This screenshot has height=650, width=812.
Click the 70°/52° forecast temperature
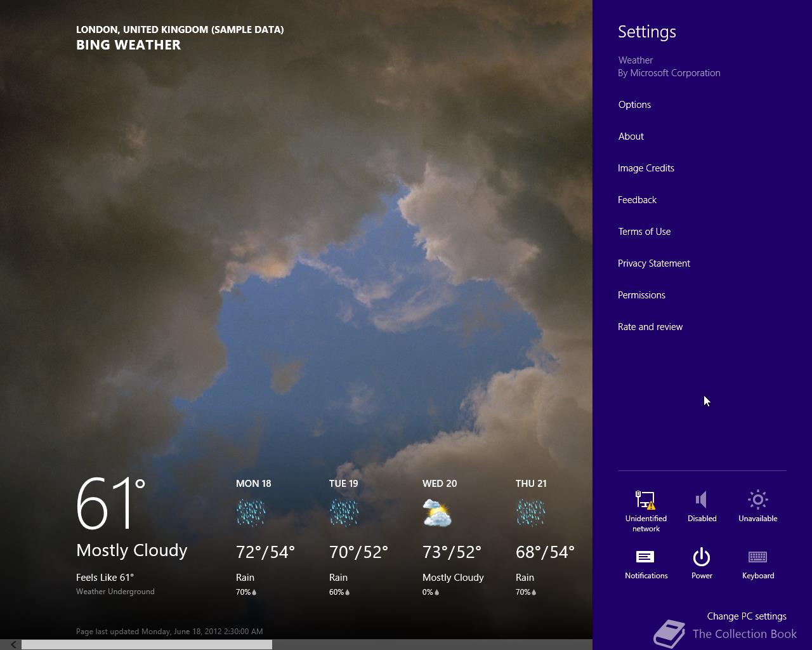point(358,552)
